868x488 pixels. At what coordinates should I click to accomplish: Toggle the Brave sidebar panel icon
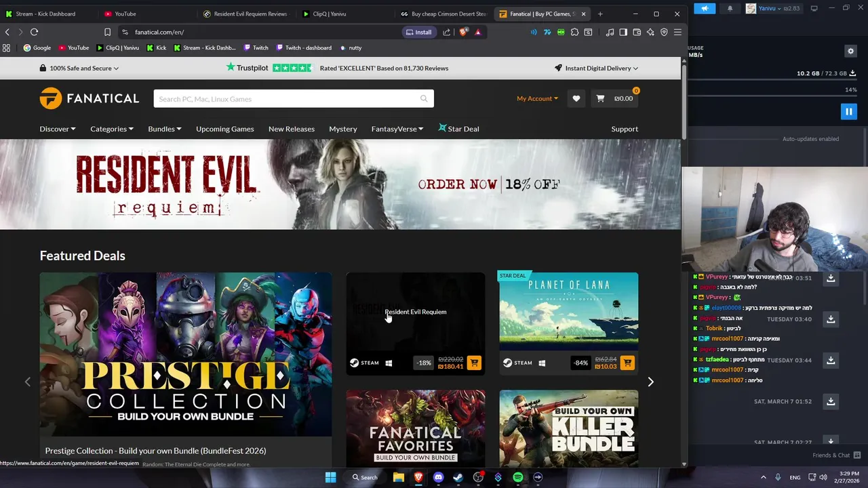pos(623,32)
